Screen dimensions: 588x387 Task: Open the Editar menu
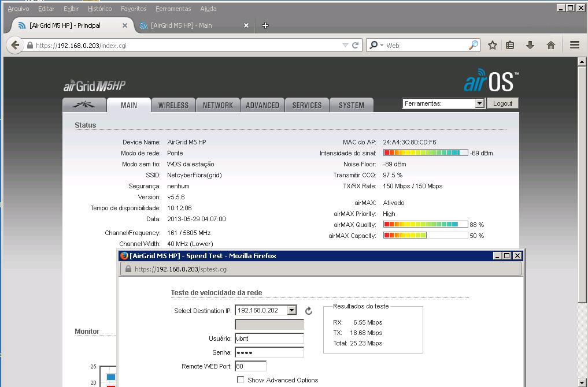click(x=46, y=9)
